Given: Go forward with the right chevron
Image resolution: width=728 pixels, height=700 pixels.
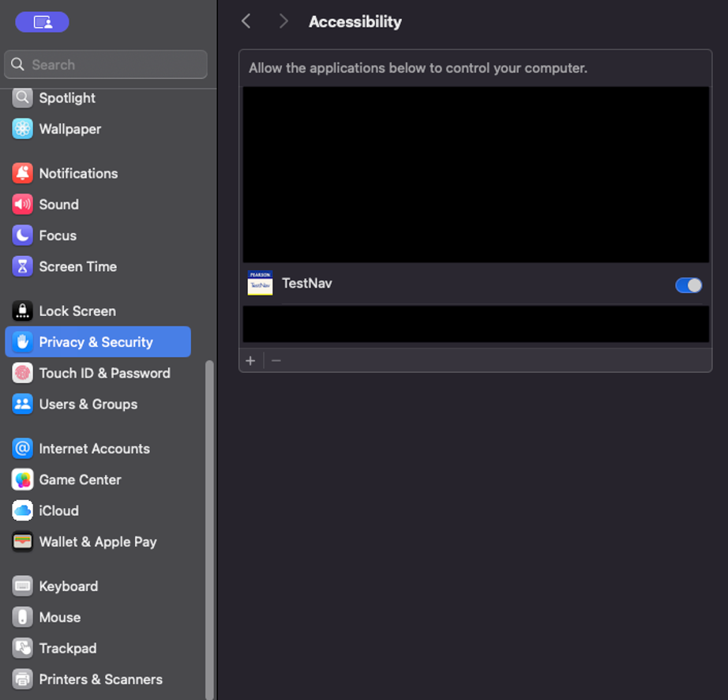Looking at the screenshot, I should 283,21.
